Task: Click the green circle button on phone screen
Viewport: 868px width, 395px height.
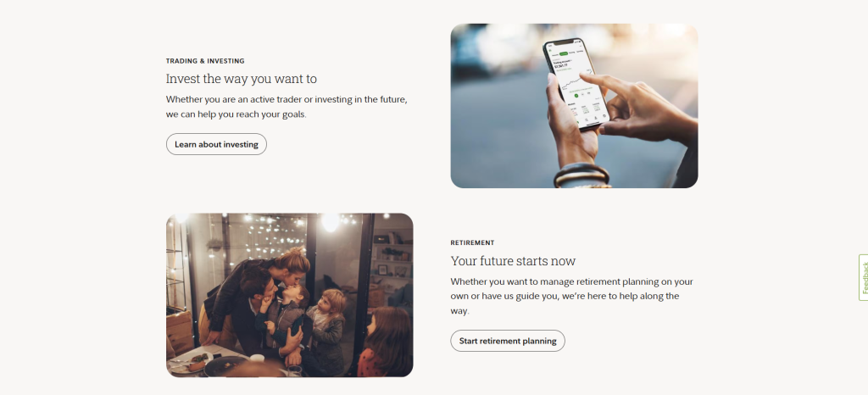Action: (576, 96)
